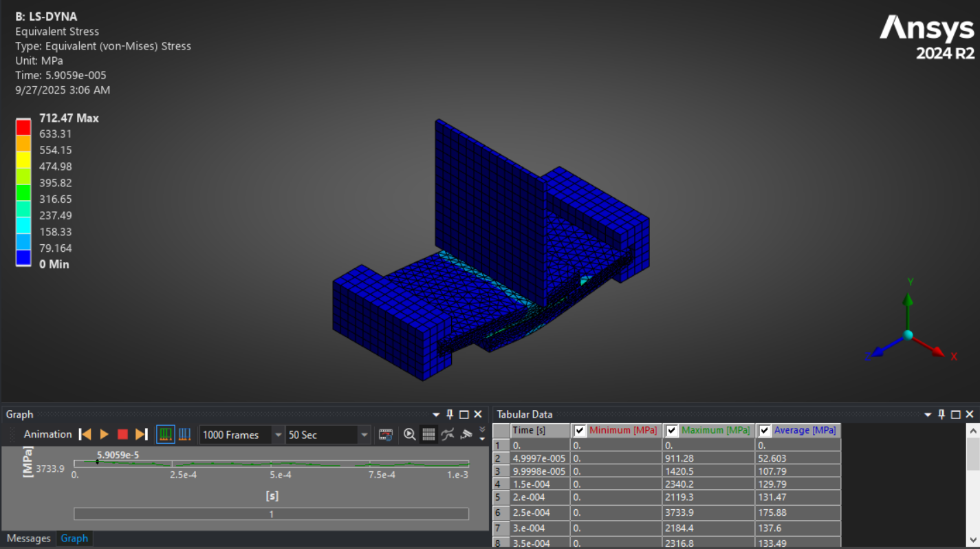Uncheck the Maximum [MPa] column checkbox

(672, 431)
